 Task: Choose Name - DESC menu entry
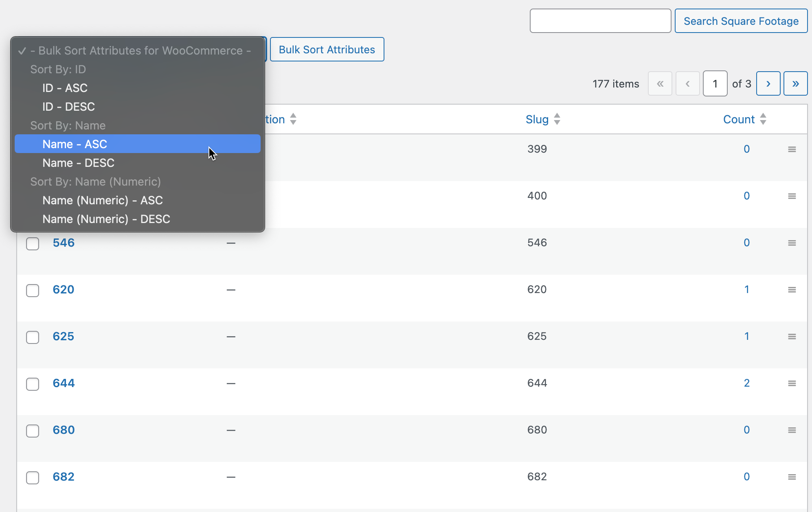click(x=78, y=163)
